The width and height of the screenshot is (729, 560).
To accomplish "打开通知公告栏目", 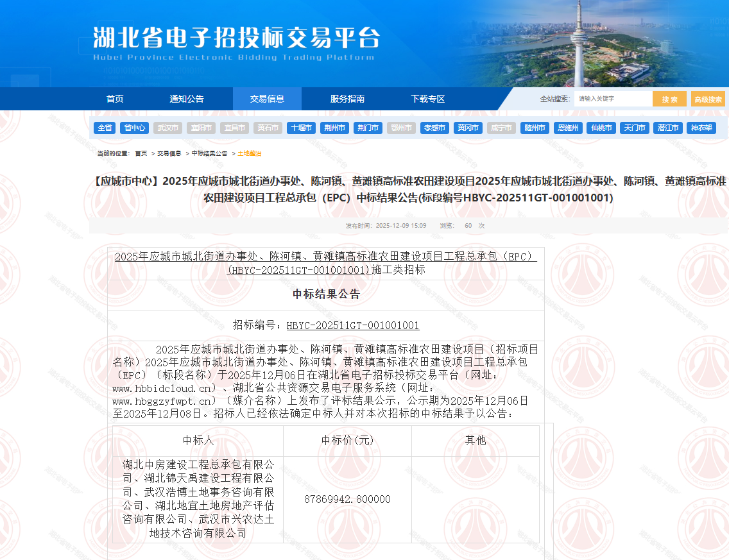I will pos(188,99).
